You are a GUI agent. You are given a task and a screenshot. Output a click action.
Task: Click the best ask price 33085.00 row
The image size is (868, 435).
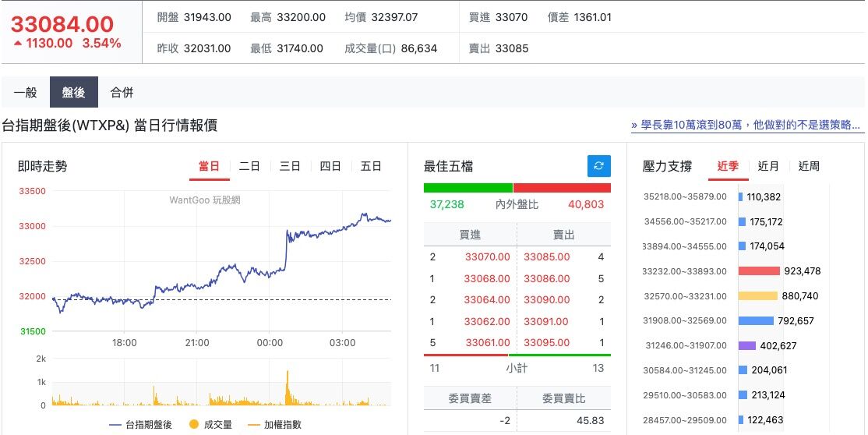pos(546,256)
